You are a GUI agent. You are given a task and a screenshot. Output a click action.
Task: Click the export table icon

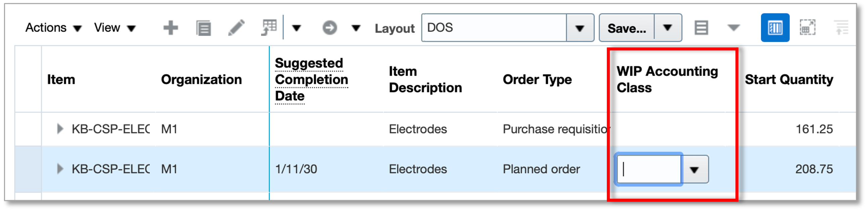pyautogui.click(x=269, y=27)
